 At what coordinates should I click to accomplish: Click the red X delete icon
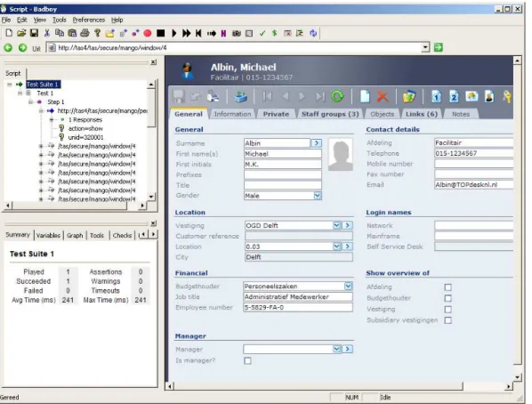tap(383, 97)
